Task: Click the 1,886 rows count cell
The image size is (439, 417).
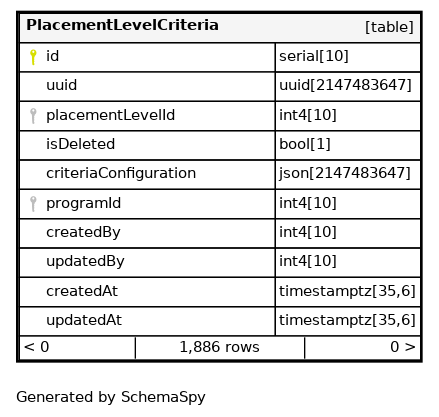Action: click(x=220, y=348)
